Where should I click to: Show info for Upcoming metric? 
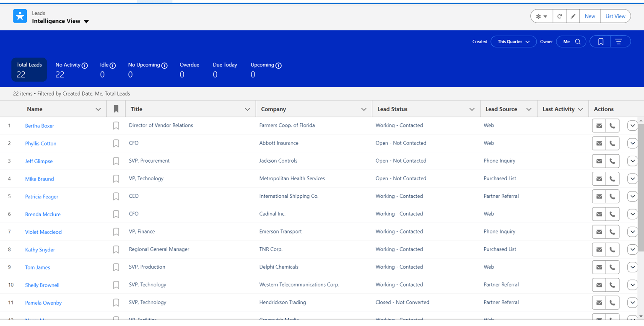point(279,65)
